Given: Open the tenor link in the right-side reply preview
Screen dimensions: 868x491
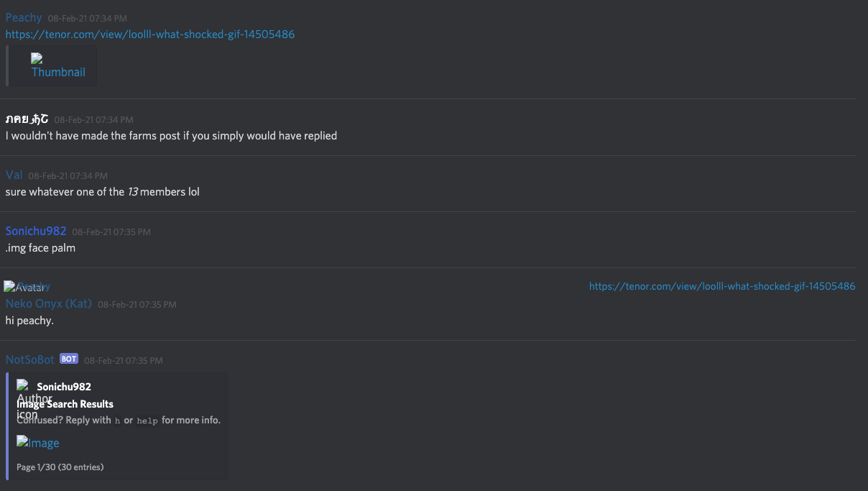Looking at the screenshot, I should [722, 286].
